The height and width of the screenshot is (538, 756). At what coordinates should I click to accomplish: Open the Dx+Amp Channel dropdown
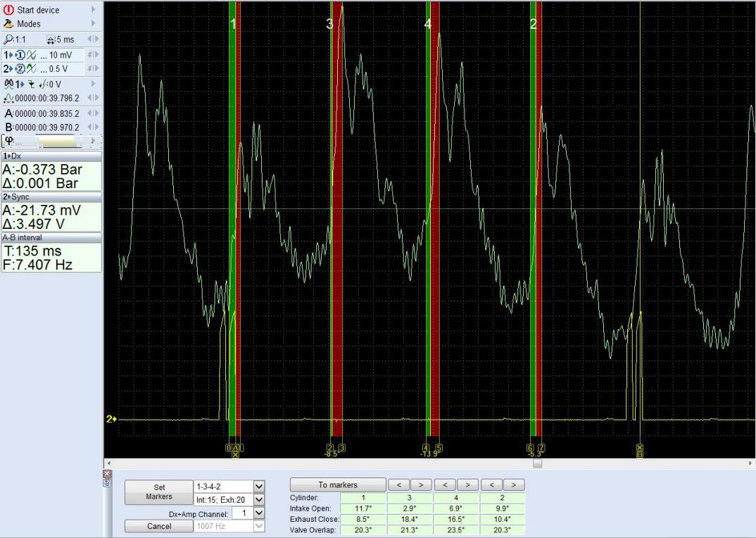pyautogui.click(x=258, y=513)
